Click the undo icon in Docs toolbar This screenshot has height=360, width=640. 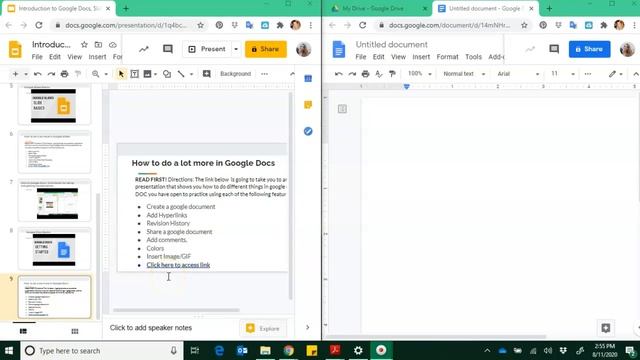tap(338, 74)
